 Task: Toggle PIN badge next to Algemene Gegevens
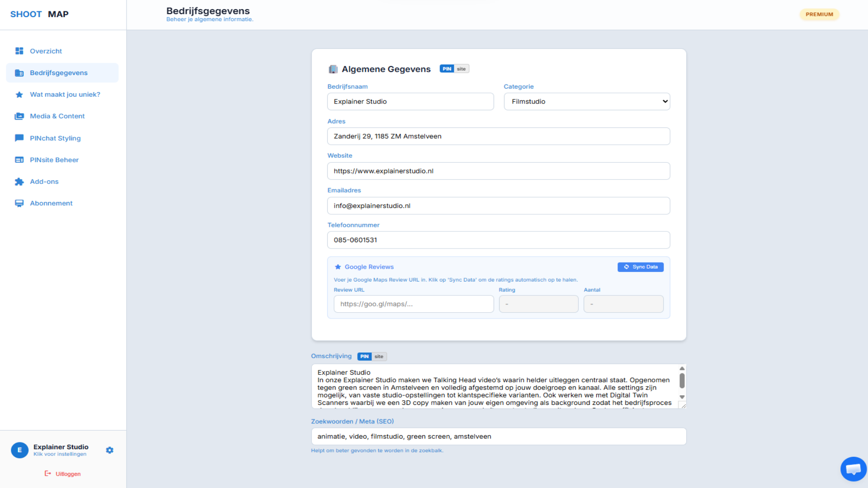pyautogui.click(x=447, y=69)
